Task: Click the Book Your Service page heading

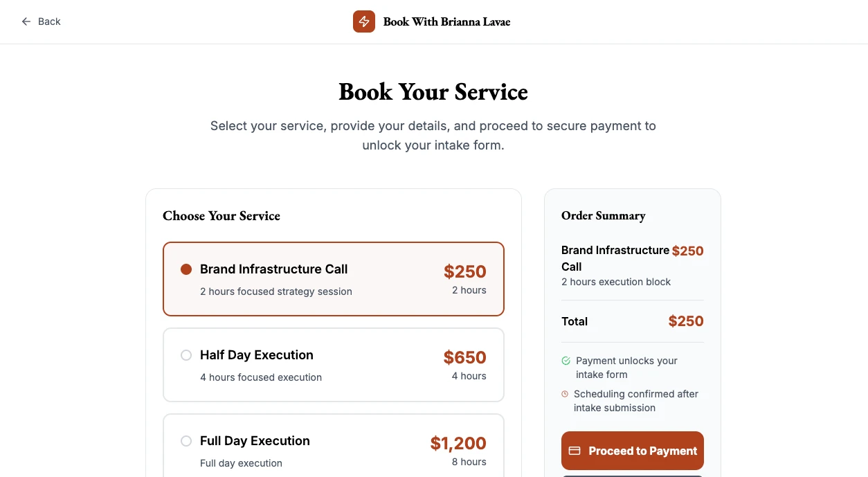Action: (433, 92)
